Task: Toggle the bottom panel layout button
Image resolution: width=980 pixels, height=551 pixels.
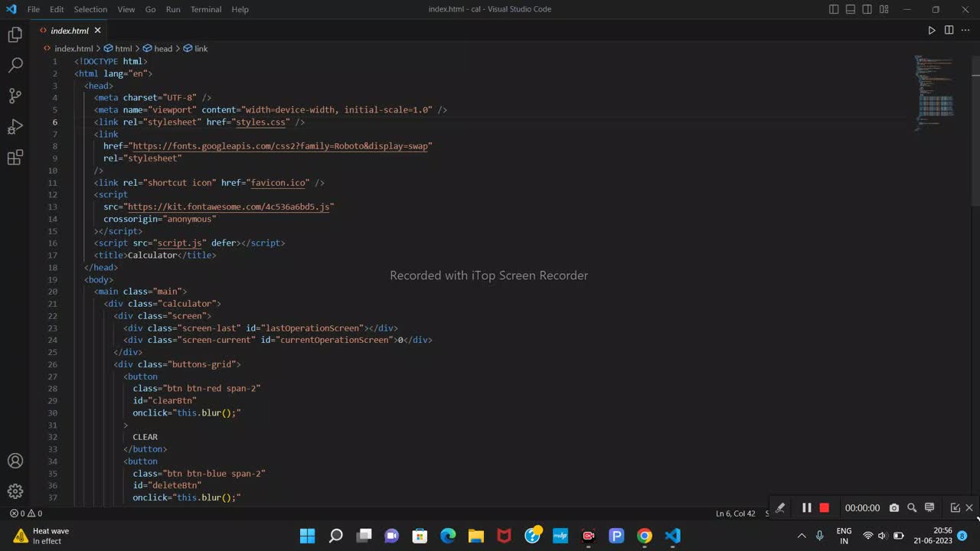Action: coord(851,9)
